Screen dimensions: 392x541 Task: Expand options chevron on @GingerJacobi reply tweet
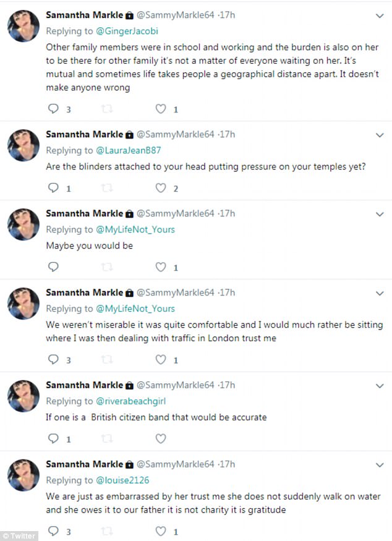coord(380,16)
